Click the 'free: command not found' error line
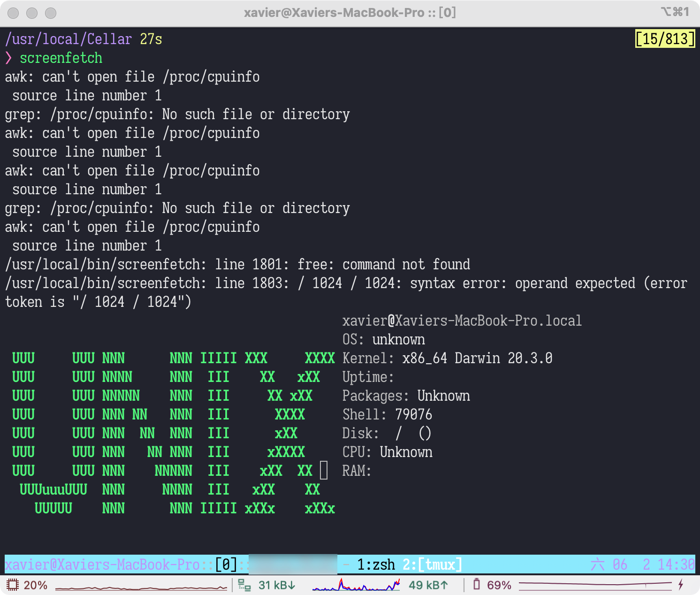700x595 pixels. [237, 264]
